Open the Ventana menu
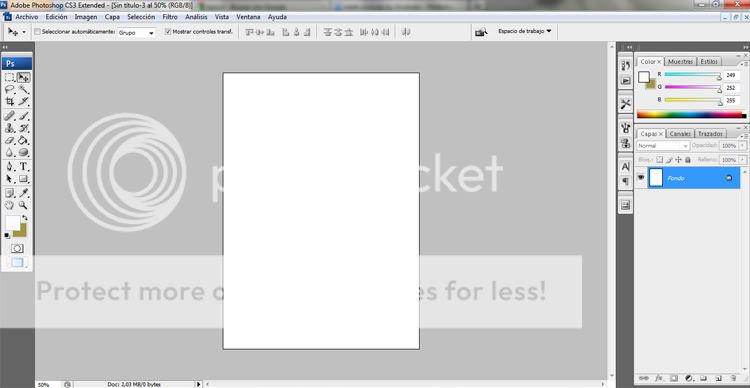Screen dimensions: 750x388 (248, 17)
